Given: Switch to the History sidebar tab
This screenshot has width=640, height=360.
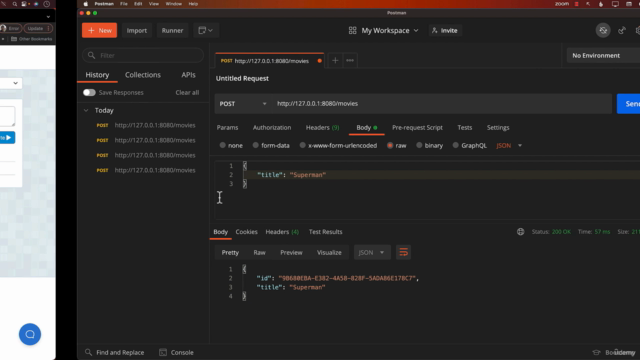Looking at the screenshot, I should (97, 75).
